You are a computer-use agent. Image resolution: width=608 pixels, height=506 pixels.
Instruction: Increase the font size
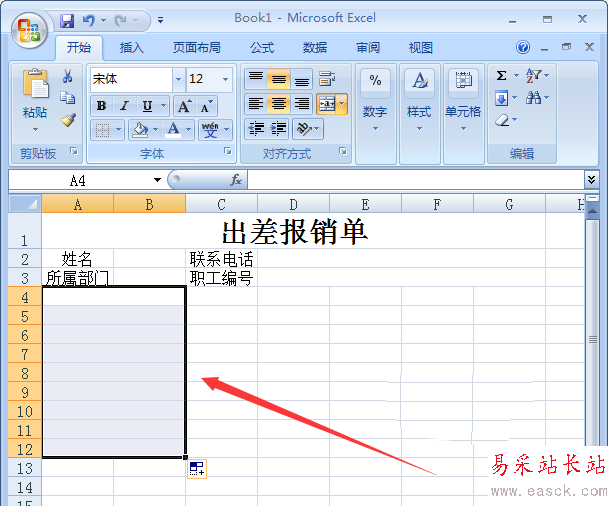(x=184, y=106)
